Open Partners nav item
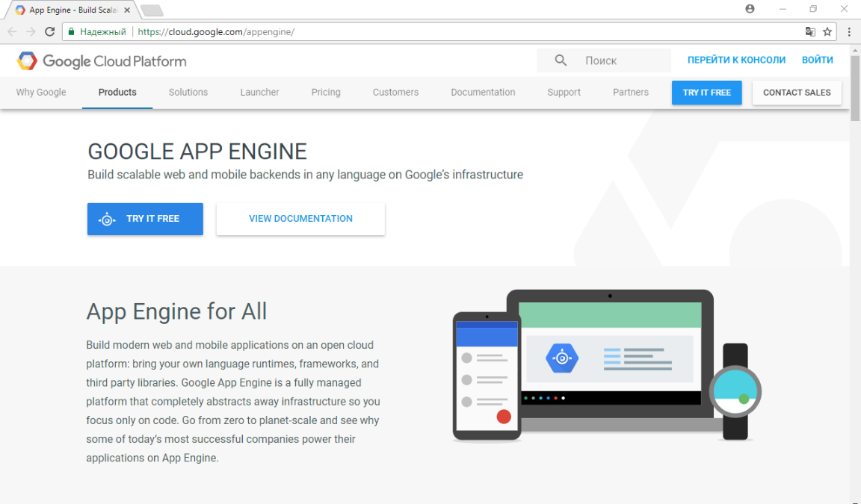This screenshot has width=861, height=504. tap(631, 92)
